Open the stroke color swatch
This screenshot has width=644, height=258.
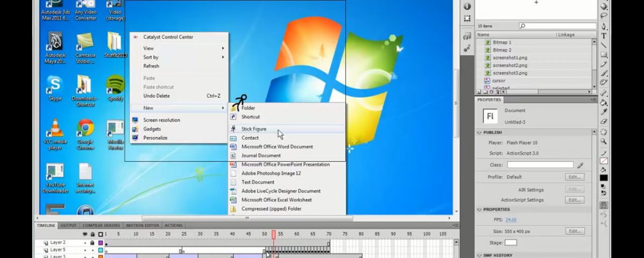tap(604, 161)
